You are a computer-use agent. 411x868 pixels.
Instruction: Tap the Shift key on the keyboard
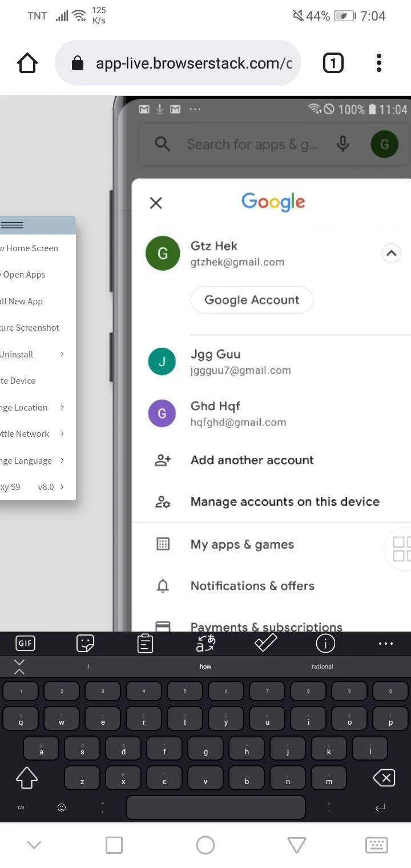(x=26, y=778)
